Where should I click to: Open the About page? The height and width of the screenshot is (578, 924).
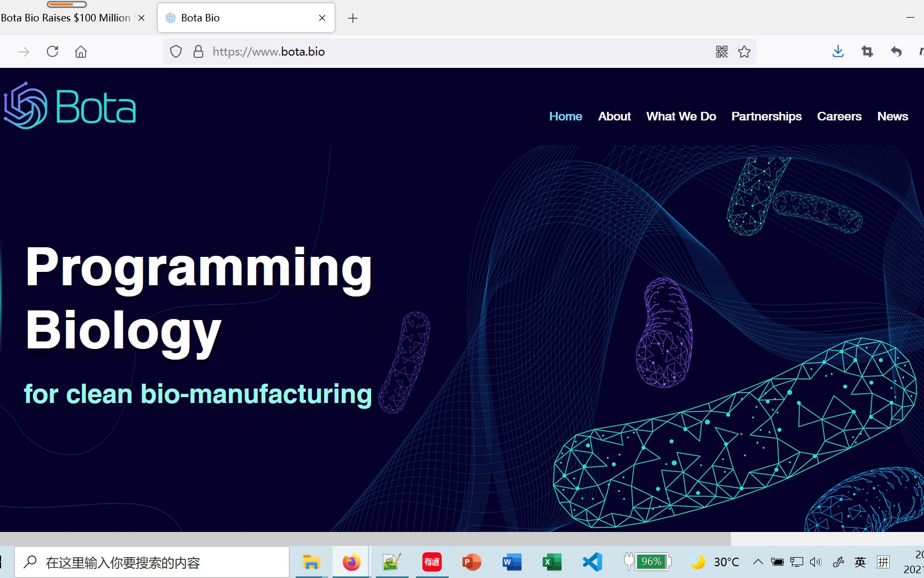[x=614, y=116]
